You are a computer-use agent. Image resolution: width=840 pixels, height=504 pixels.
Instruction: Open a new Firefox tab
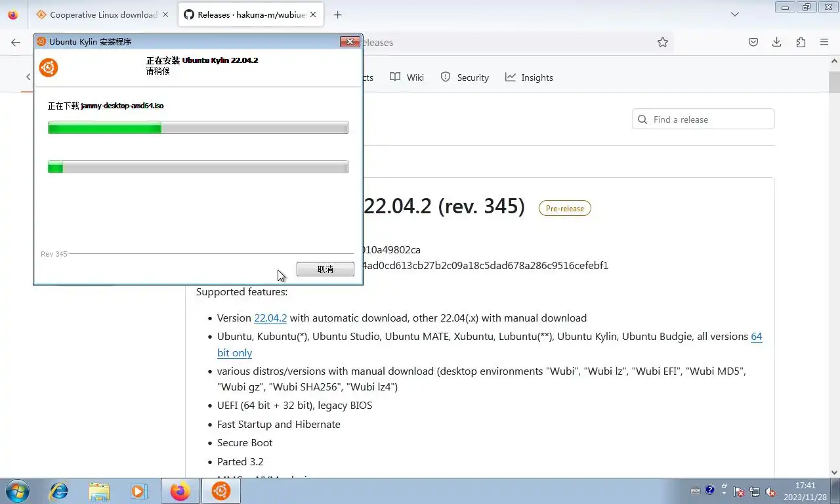coord(337,14)
